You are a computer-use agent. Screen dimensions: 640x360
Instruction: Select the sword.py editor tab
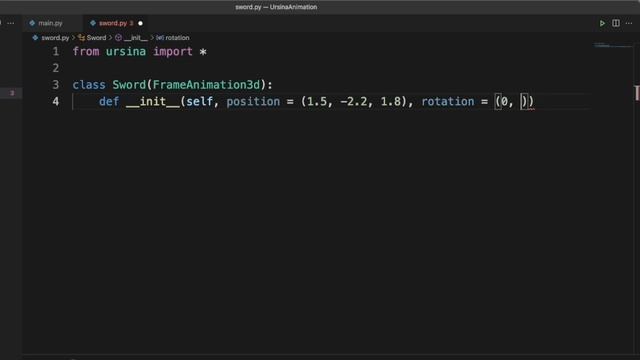113,23
